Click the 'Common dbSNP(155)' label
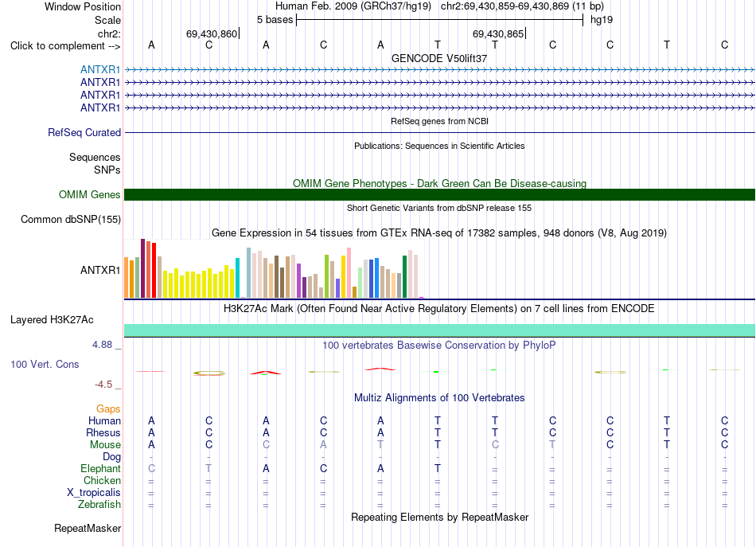 click(71, 220)
